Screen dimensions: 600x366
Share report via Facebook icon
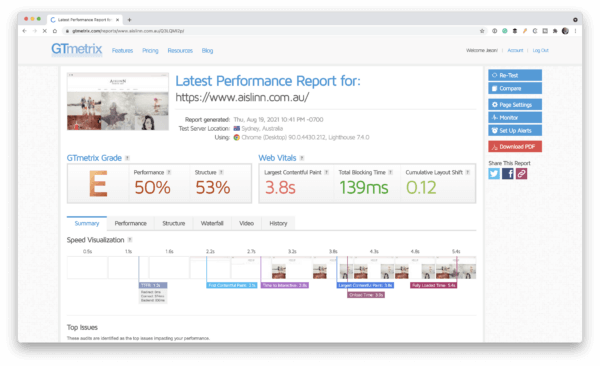coord(508,174)
